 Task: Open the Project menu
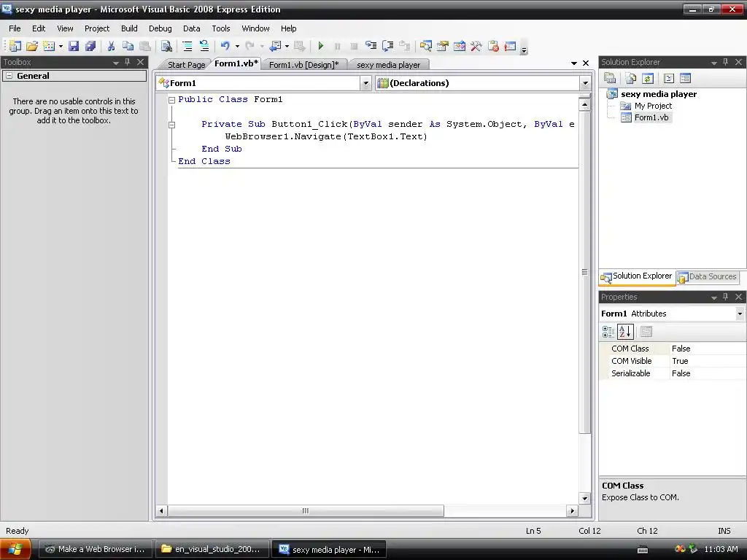97,28
